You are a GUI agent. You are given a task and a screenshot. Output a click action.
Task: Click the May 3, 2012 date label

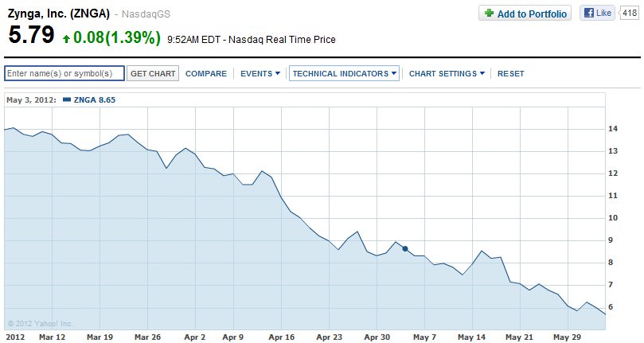pyautogui.click(x=32, y=99)
